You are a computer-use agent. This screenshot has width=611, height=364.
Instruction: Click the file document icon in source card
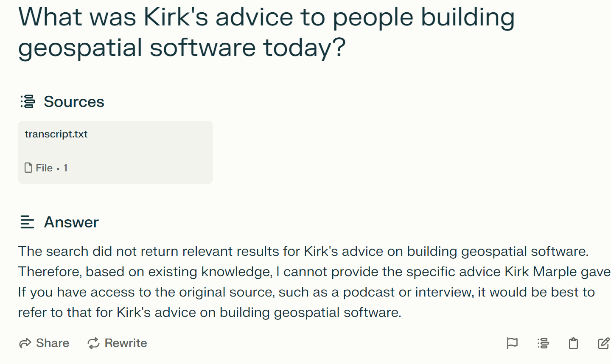[28, 168]
